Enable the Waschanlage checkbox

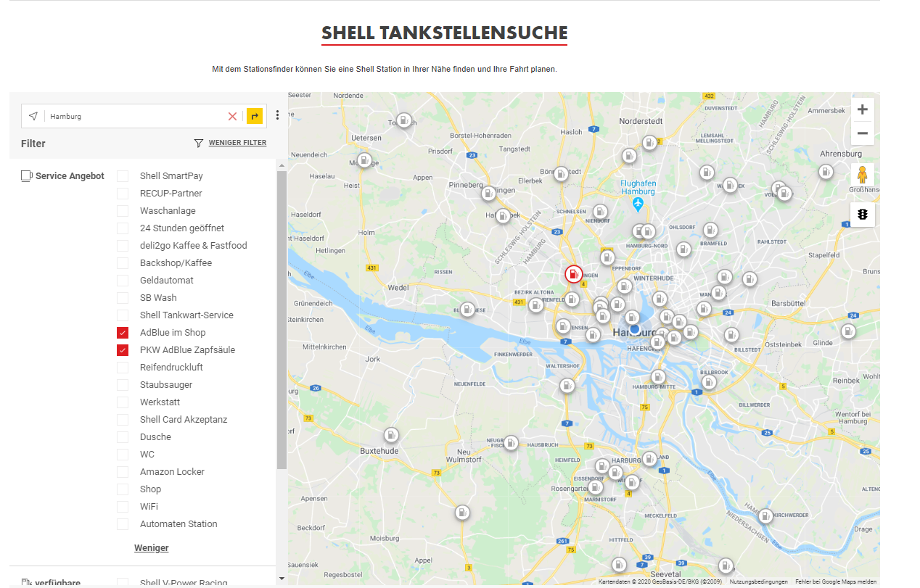point(123,211)
